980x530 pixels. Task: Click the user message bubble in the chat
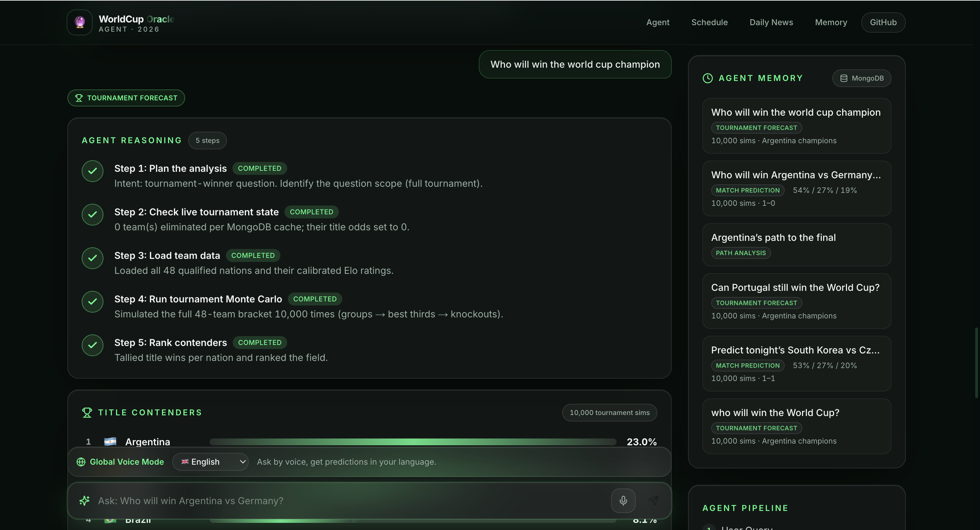click(x=575, y=64)
